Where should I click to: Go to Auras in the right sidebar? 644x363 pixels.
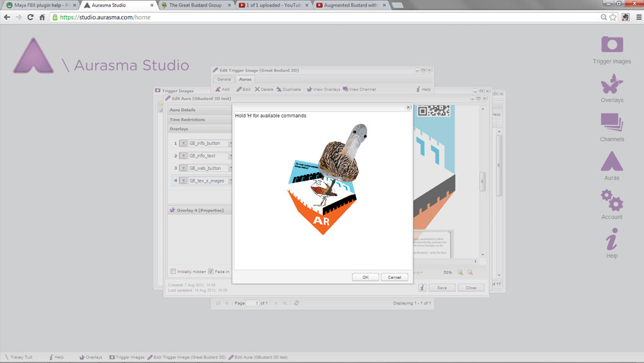point(611,164)
